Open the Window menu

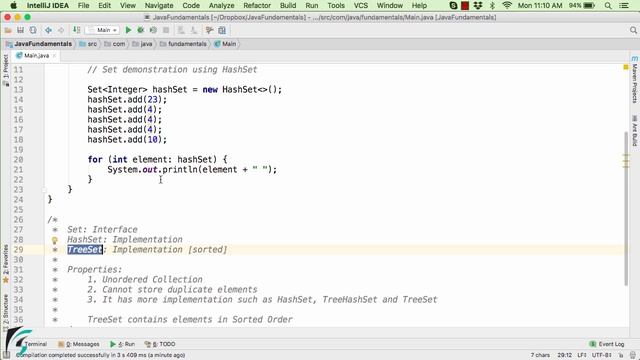[389, 5]
